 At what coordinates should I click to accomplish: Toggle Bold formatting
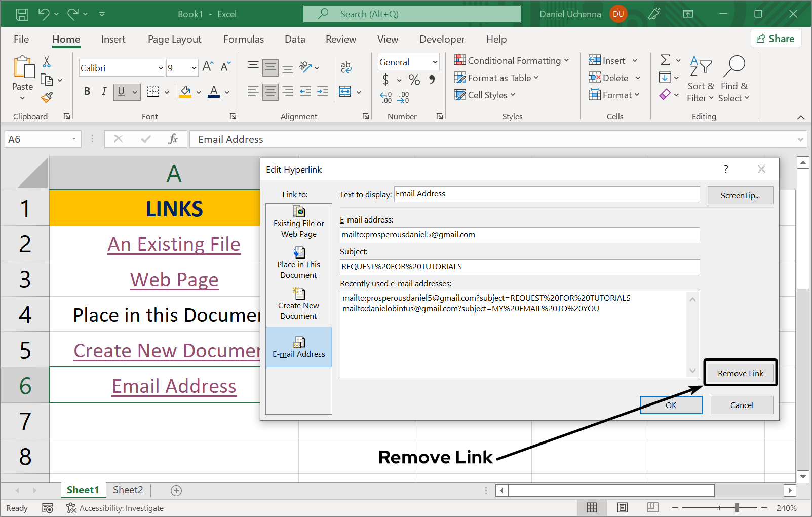coord(87,92)
